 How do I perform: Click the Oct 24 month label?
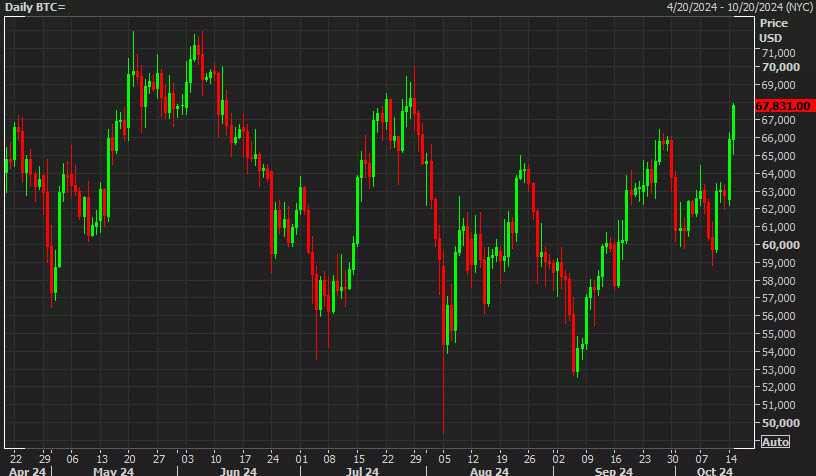715,471
